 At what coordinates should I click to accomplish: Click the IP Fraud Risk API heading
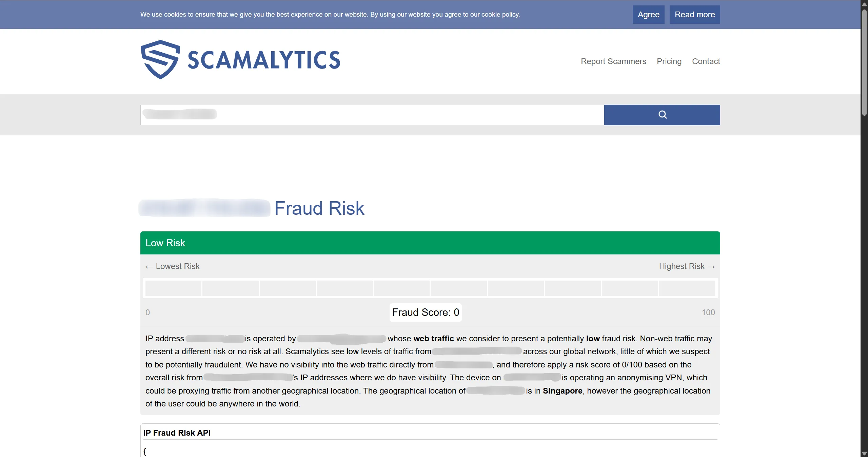pyautogui.click(x=177, y=433)
